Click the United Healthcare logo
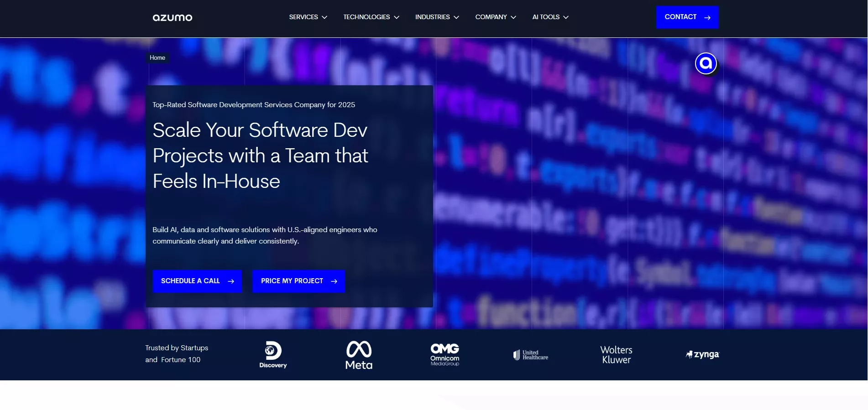Screen dimensions: 868x410 point(530,355)
